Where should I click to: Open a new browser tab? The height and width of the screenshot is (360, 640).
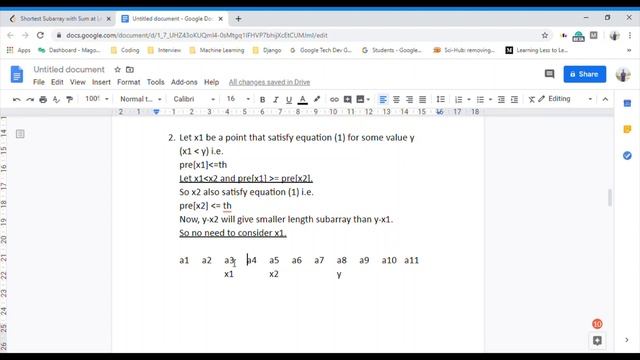[238, 19]
